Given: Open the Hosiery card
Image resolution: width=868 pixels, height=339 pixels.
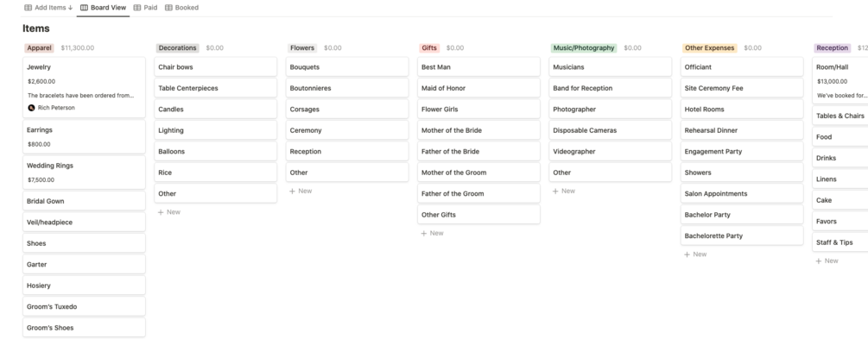Looking at the screenshot, I should (84, 286).
